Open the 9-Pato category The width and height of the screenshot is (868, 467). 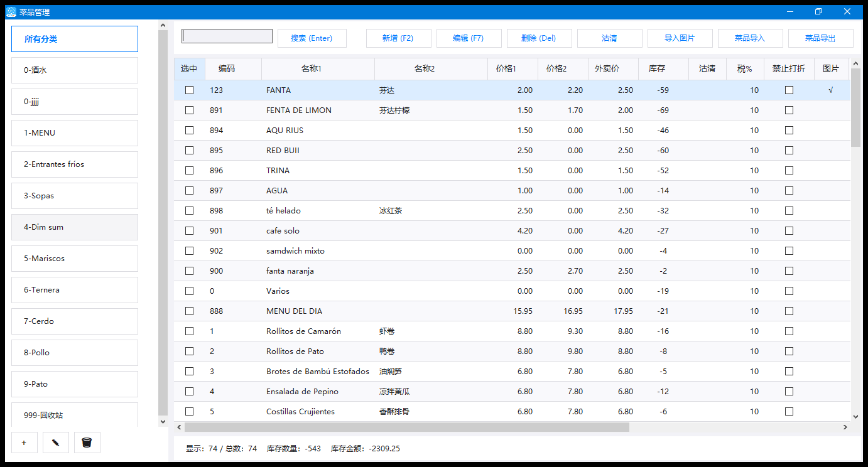(75, 384)
